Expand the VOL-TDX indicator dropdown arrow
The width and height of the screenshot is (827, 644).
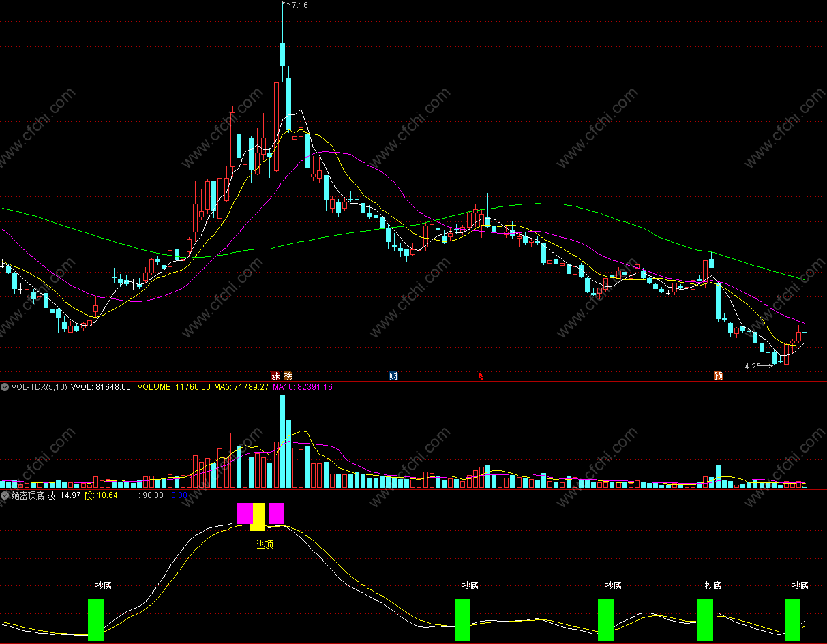coord(5,387)
